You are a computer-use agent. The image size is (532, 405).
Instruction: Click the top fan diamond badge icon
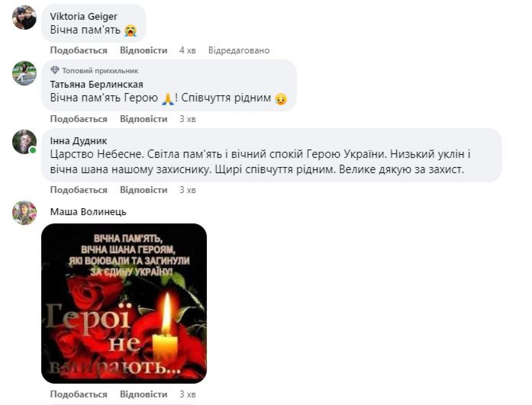tap(55, 70)
